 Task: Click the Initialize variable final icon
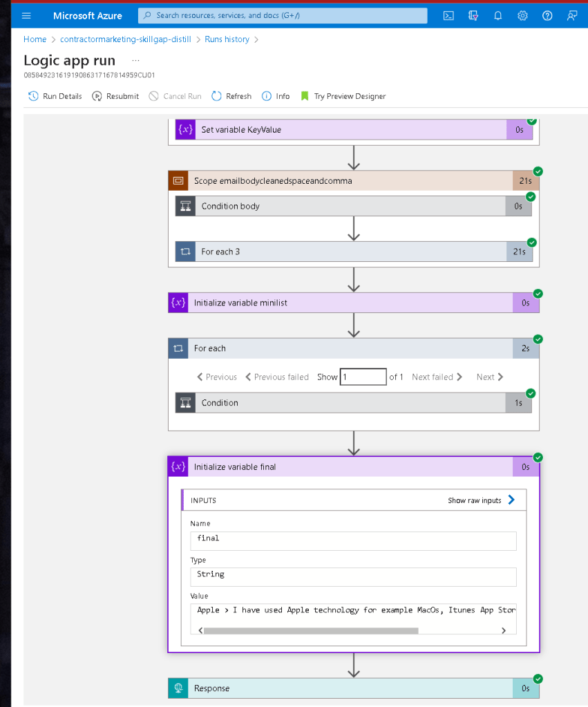pyautogui.click(x=178, y=466)
